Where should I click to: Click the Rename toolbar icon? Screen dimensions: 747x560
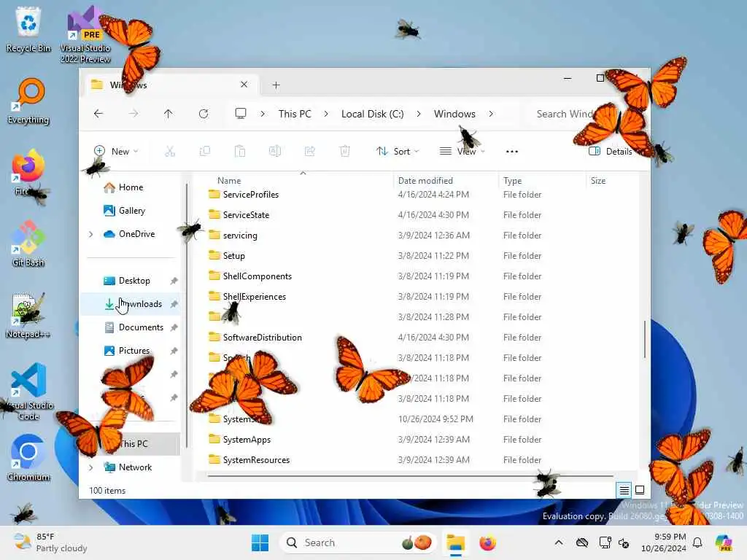coord(275,152)
